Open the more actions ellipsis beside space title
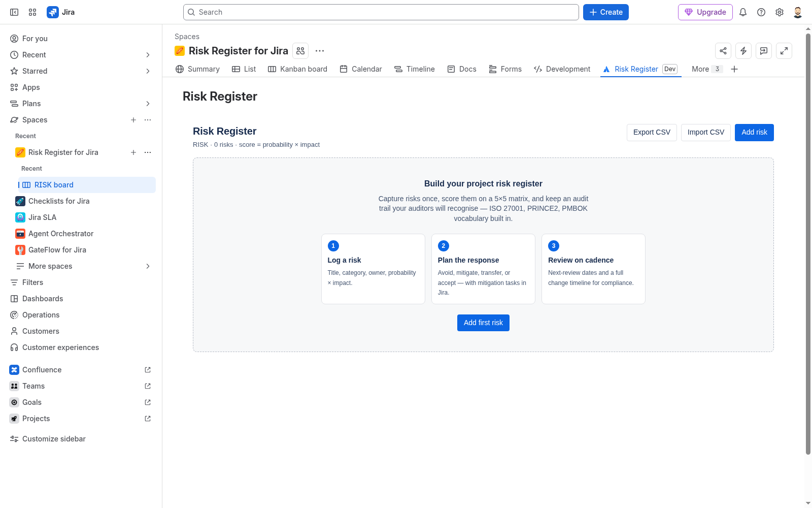812x508 pixels. click(x=320, y=51)
